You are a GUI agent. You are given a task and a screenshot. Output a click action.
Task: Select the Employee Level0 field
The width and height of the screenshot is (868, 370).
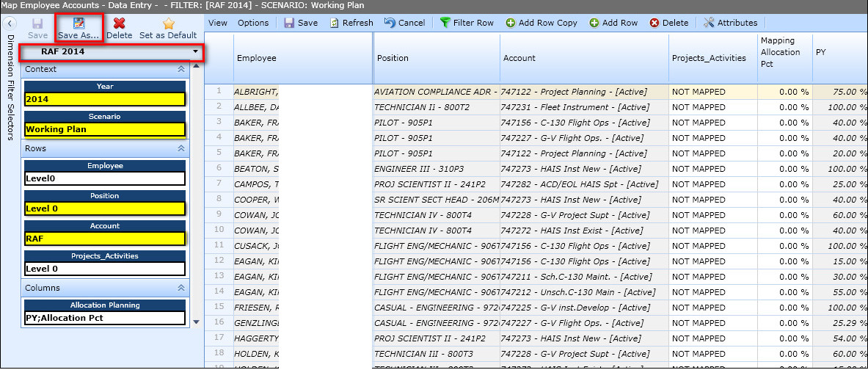pyautogui.click(x=105, y=178)
